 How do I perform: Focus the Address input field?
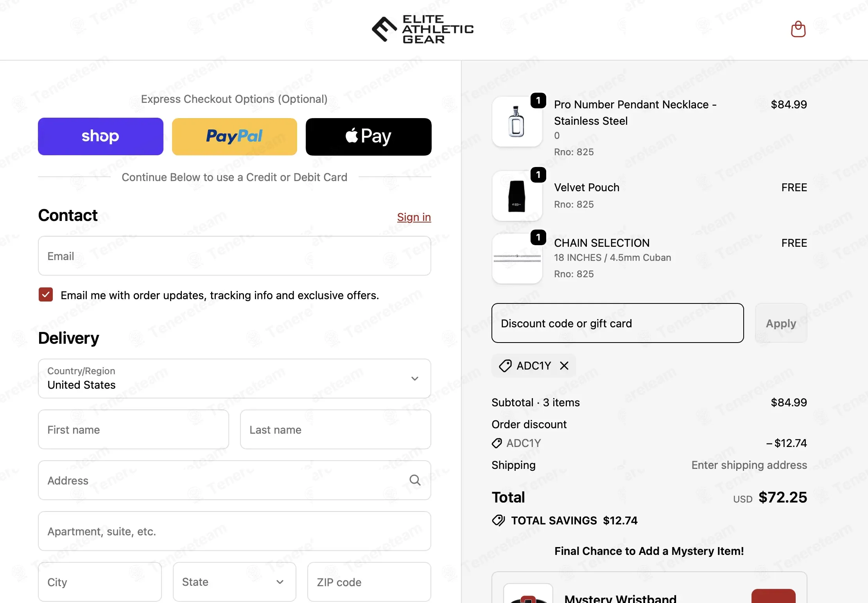235,480
